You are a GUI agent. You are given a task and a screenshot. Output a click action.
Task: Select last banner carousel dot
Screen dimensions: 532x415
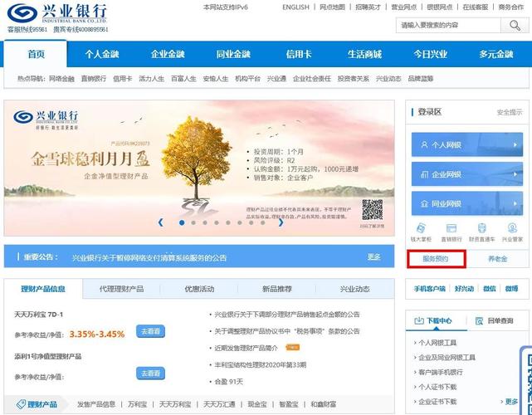pyautogui.click(x=262, y=222)
